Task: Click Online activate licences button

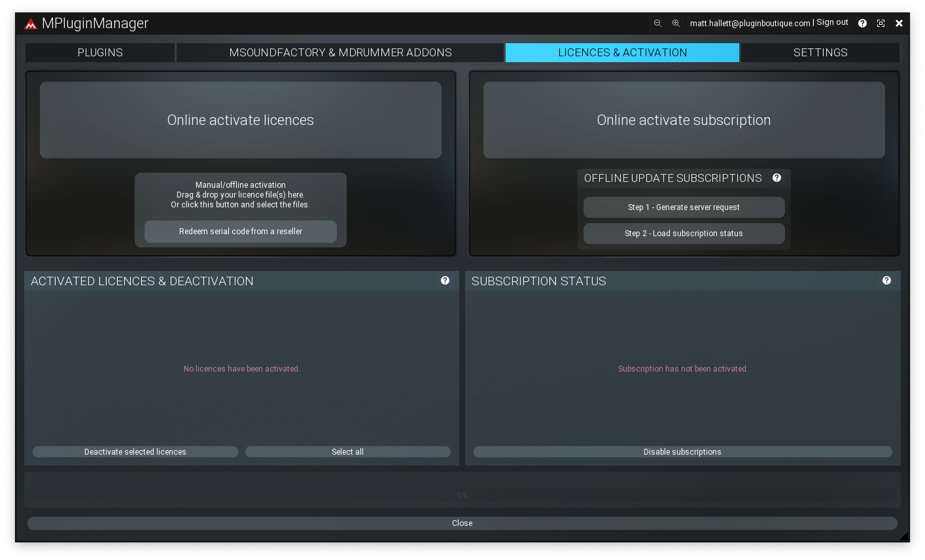Action: click(241, 120)
